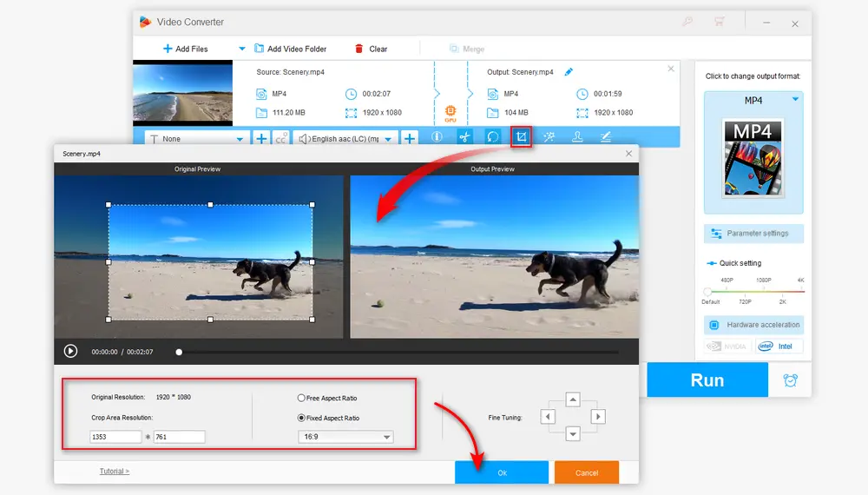Open the alarm clock scheduler icon
The width and height of the screenshot is (868, 495).
790,380
